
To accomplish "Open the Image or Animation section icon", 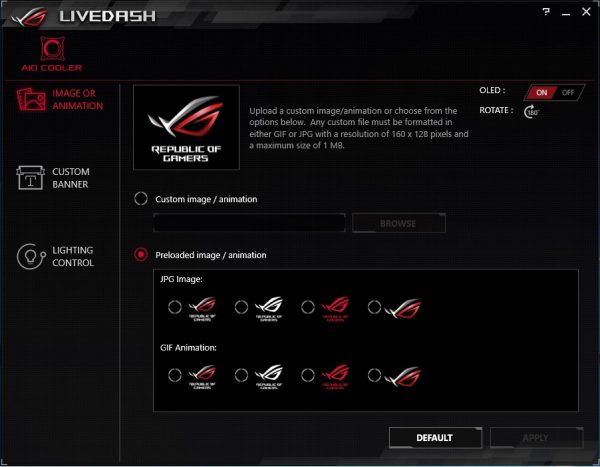I will point(31,100).
